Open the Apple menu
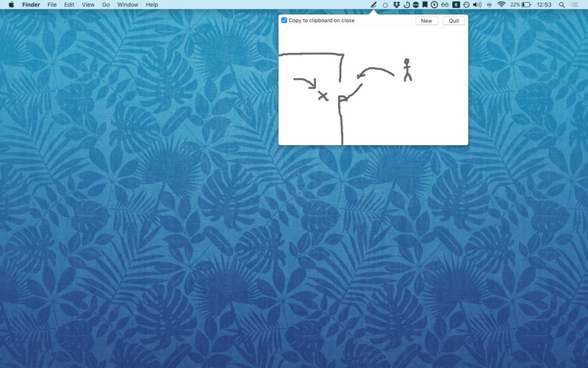The image size is (588, 368). (11, 4)
